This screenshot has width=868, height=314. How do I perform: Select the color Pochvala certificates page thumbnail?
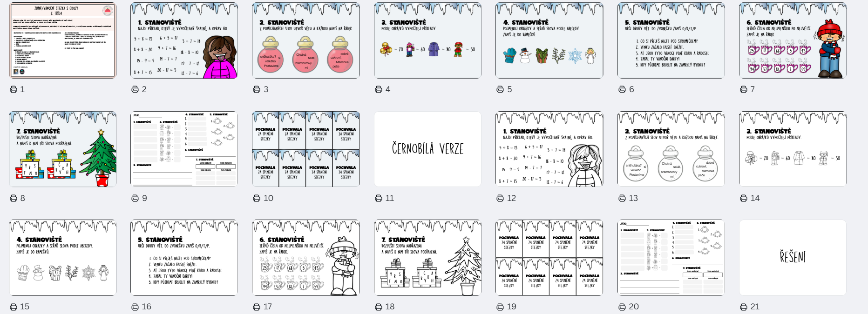click(x=306, y=149)
